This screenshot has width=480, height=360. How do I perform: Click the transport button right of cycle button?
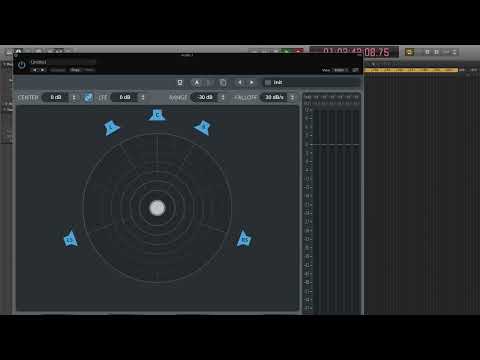tap(427, 52)
